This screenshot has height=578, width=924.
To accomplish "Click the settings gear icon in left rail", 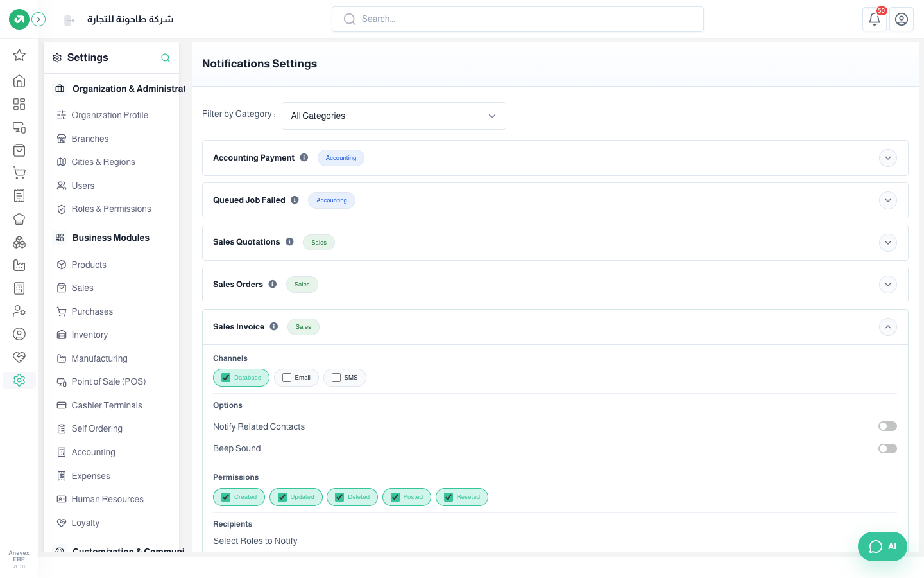I will [19, 380].
